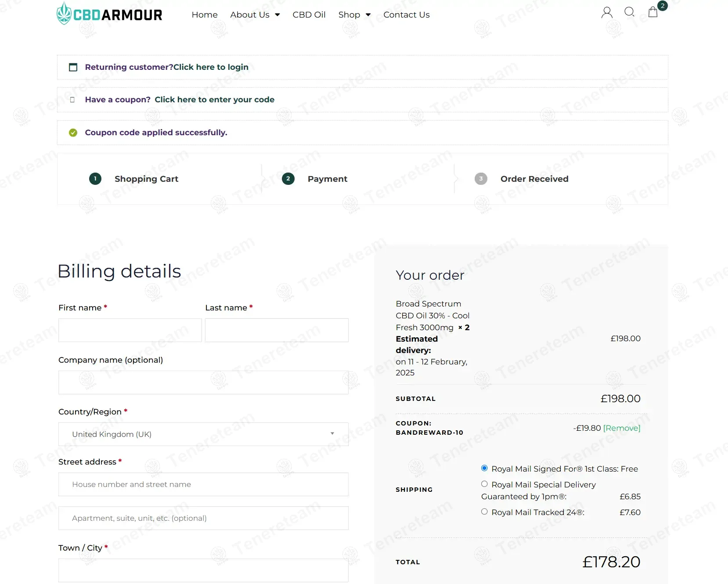Image resolution: width=728 pixels, height=584 pixels.
Task: Click 'Click here to enter your code' link
Action: click(214, 100)
